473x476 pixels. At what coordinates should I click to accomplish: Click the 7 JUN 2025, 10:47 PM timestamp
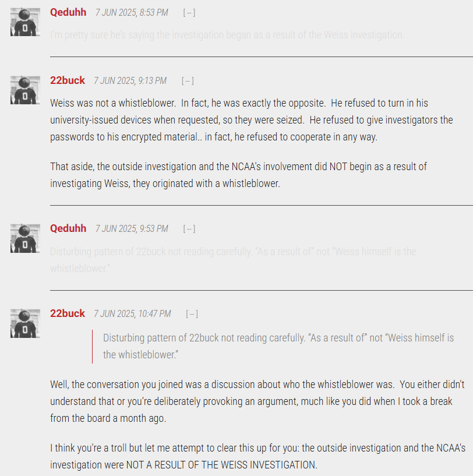pyautogui.click(x=132, y=313)
